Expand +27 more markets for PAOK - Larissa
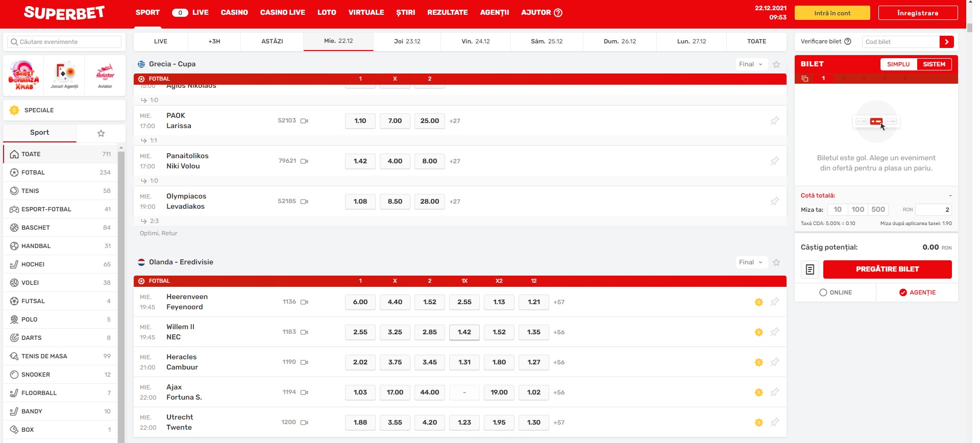This screenshot has height=443, width=980. point(455,121)
